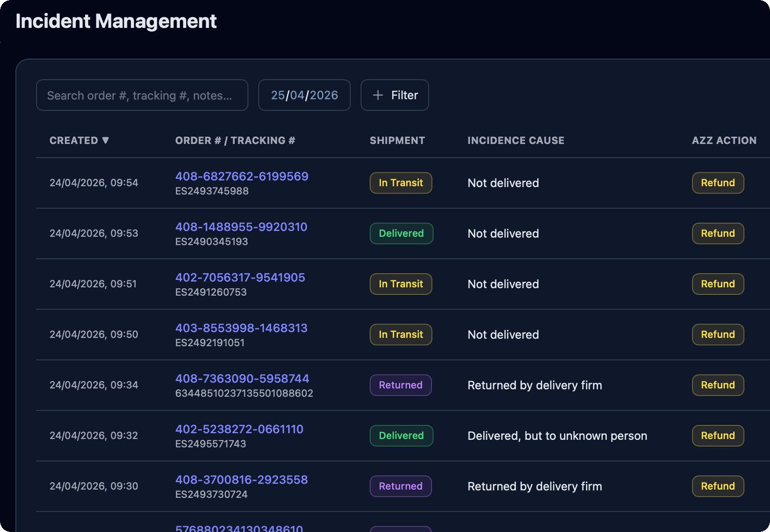Click Returned badge for order 408-3700816-2923558
The image size is (770, 532).
(401, 486)
